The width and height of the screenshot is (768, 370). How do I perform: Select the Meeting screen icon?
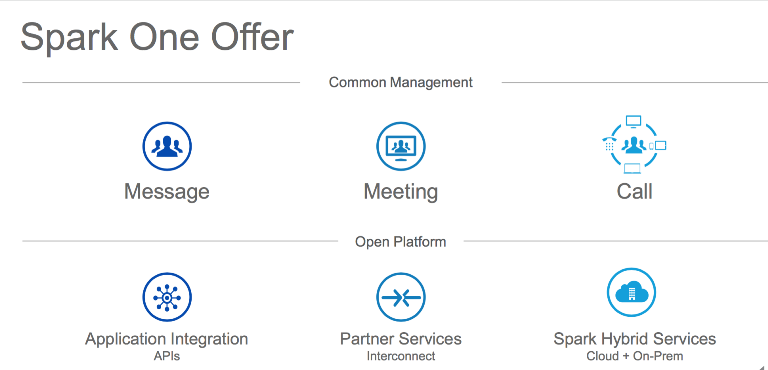pyautogui.click(x=401, y=146)
